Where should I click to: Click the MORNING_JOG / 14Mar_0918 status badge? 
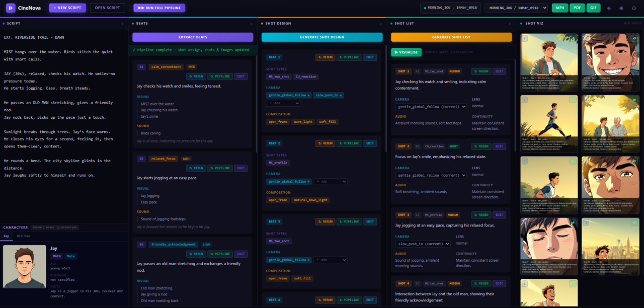(x=450, y=8)
